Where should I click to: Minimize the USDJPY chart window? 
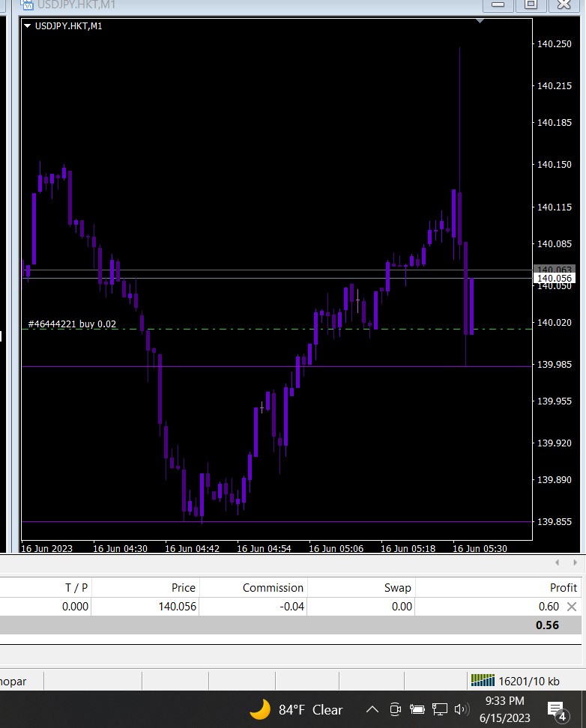pos(498,4)
